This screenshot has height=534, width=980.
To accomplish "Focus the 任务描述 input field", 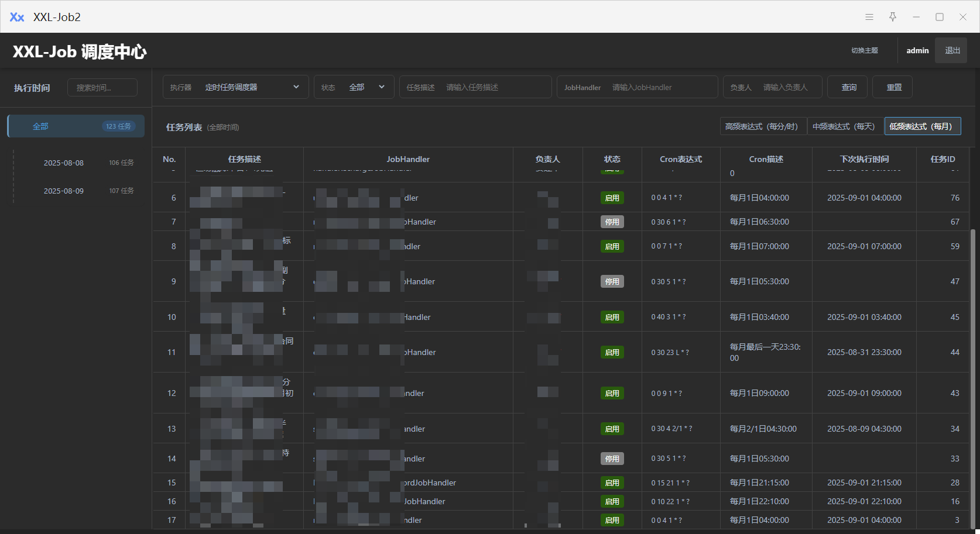I will click(475, 87).
